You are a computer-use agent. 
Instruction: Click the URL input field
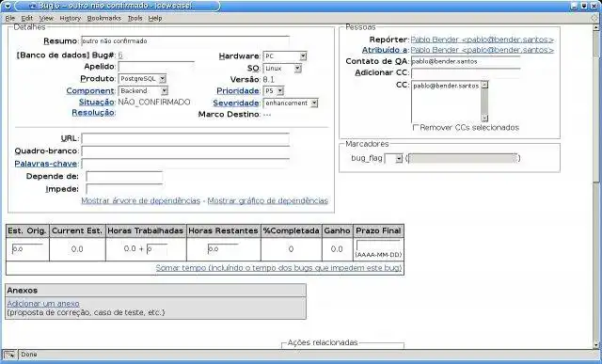(x=185, y=138)
